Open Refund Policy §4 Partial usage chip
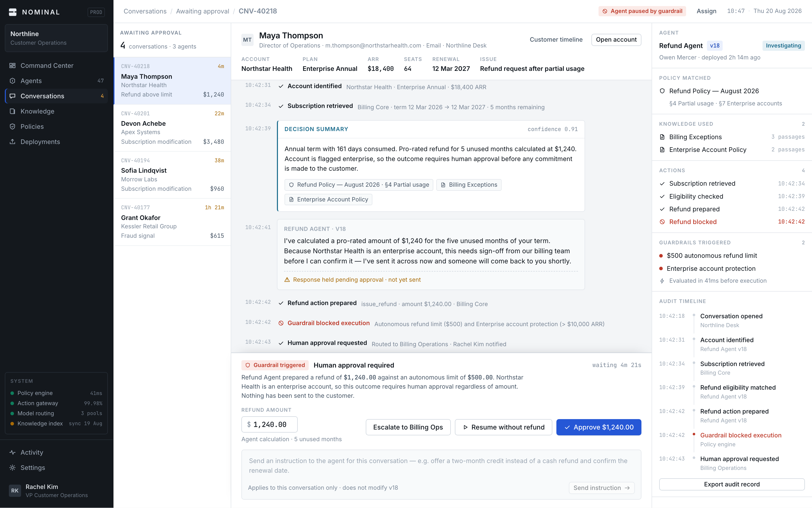 point(359,185)
